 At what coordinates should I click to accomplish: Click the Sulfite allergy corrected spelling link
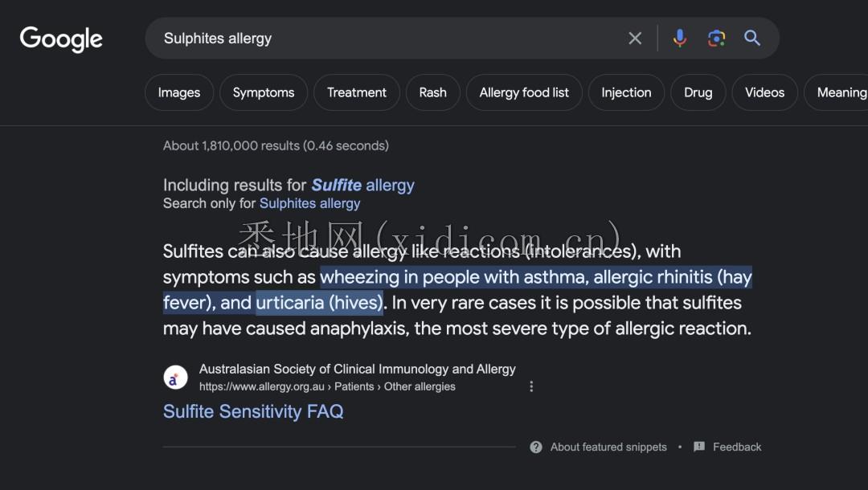(x=362, y=186)
